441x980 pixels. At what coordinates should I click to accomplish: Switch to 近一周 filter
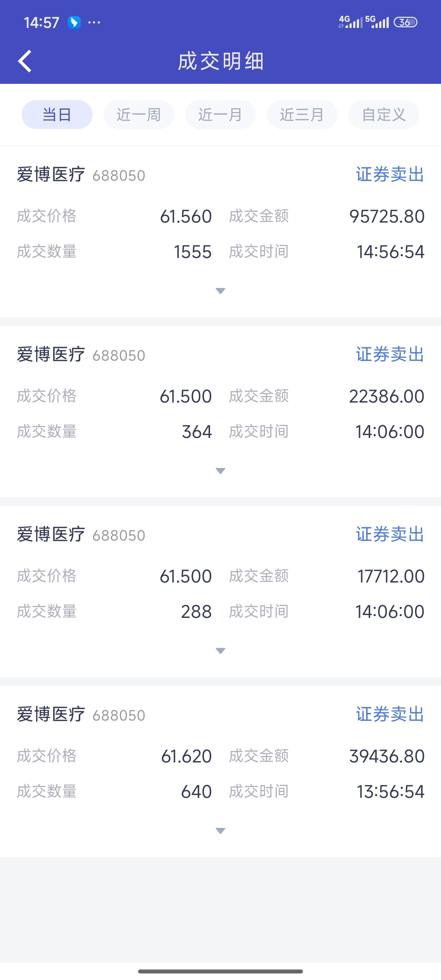pyautogui.click(x=138, y=115)
